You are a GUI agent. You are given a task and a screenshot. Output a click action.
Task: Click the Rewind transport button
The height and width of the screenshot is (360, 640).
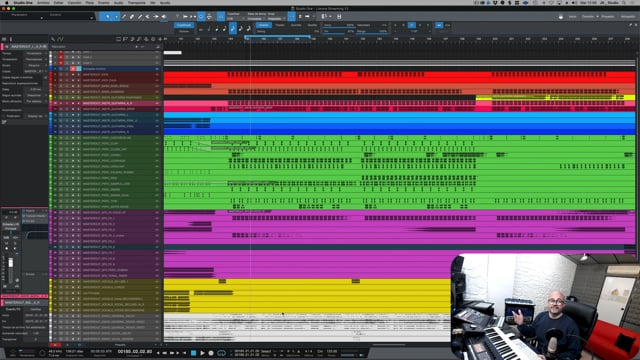164,353
